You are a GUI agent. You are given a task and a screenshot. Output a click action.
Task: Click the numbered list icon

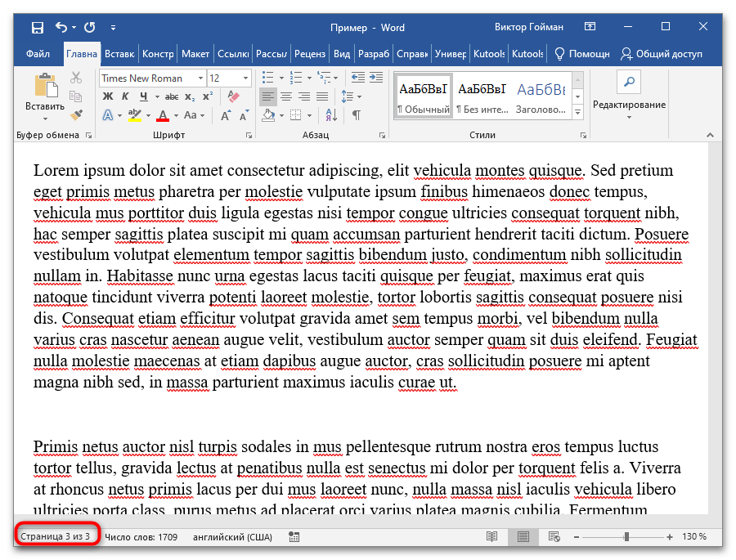(x=296, y=78)
